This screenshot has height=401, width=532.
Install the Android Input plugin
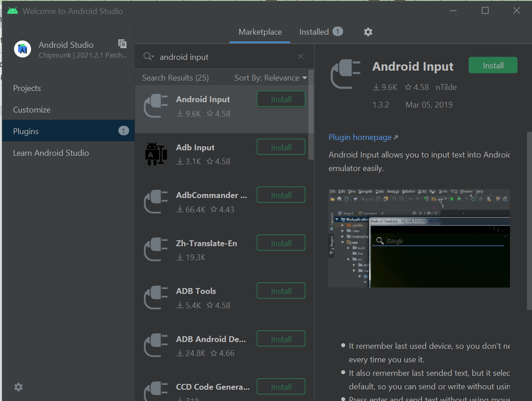tap(492, 65)
